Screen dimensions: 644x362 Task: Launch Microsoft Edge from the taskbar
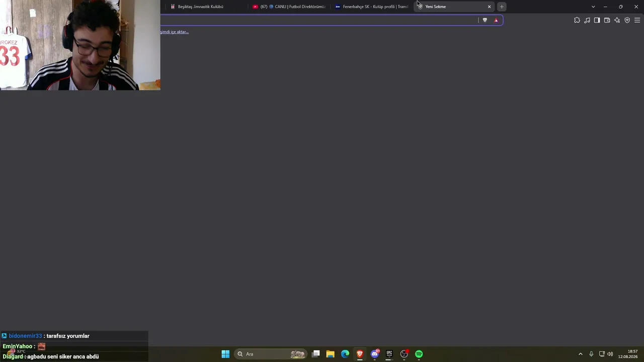(x=345, y=354)
